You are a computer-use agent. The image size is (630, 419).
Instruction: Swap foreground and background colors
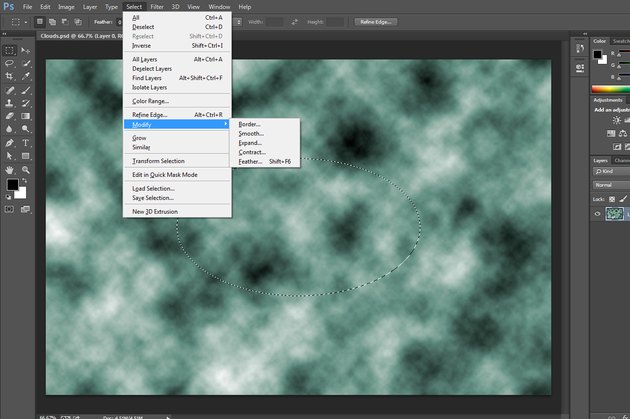point(25,181)
